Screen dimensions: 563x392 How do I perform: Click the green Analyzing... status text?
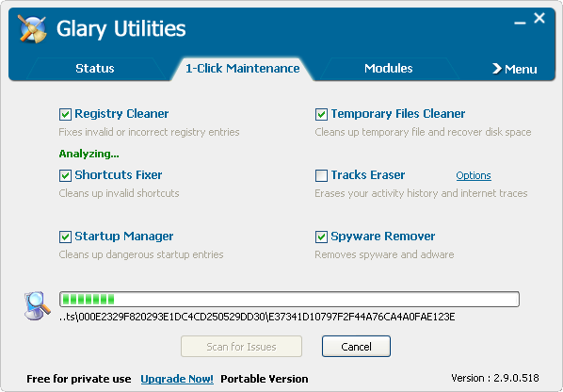pos(89,154)
